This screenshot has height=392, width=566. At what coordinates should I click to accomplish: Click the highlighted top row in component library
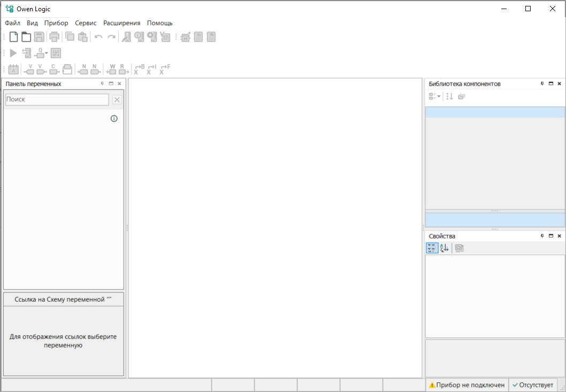pyautogui.click(x=495, y=112)
